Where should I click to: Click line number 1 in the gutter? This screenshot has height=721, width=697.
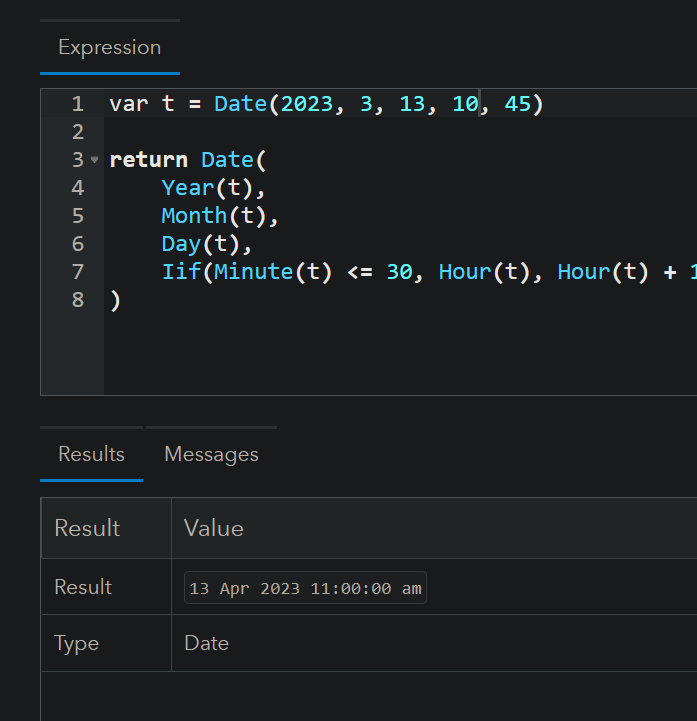pyautogui.click(x=77, y=104)
